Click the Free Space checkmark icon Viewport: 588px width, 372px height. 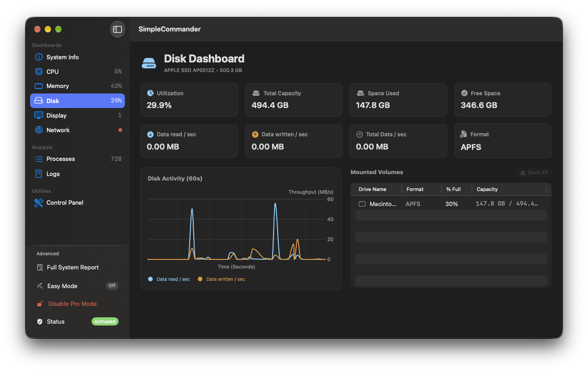(464, 93)
